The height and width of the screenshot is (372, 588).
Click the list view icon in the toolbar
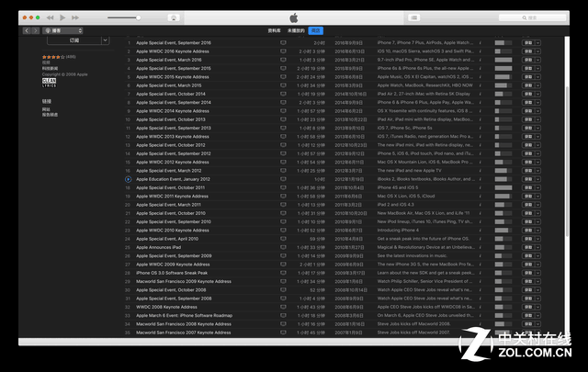pyautogui.click(x=414, y=17)
